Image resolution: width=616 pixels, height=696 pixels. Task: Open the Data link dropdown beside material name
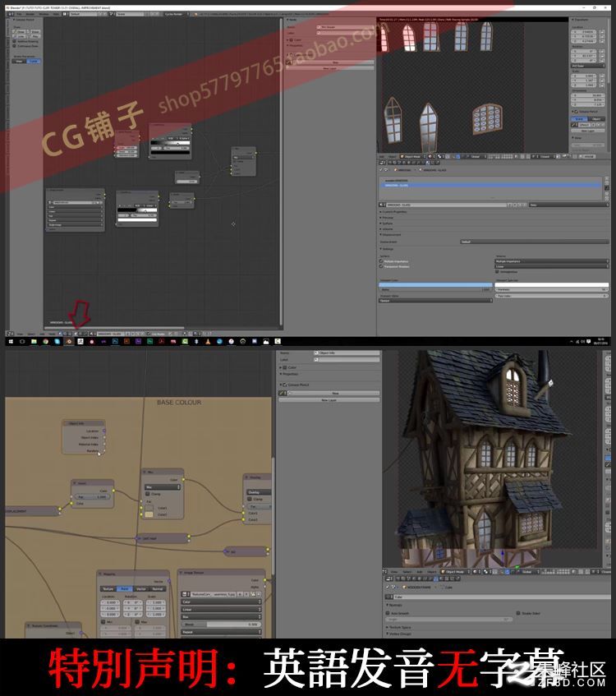point(569,205)
